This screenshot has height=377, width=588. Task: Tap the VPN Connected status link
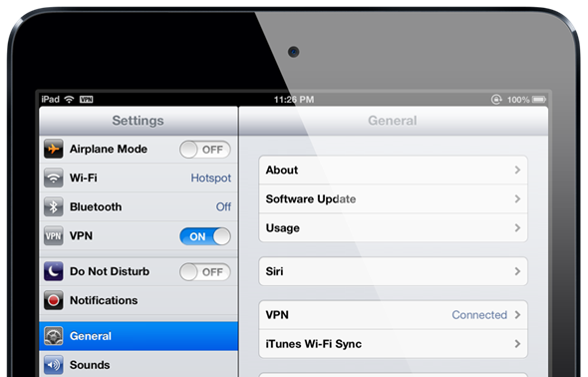[x=479, y=315]
